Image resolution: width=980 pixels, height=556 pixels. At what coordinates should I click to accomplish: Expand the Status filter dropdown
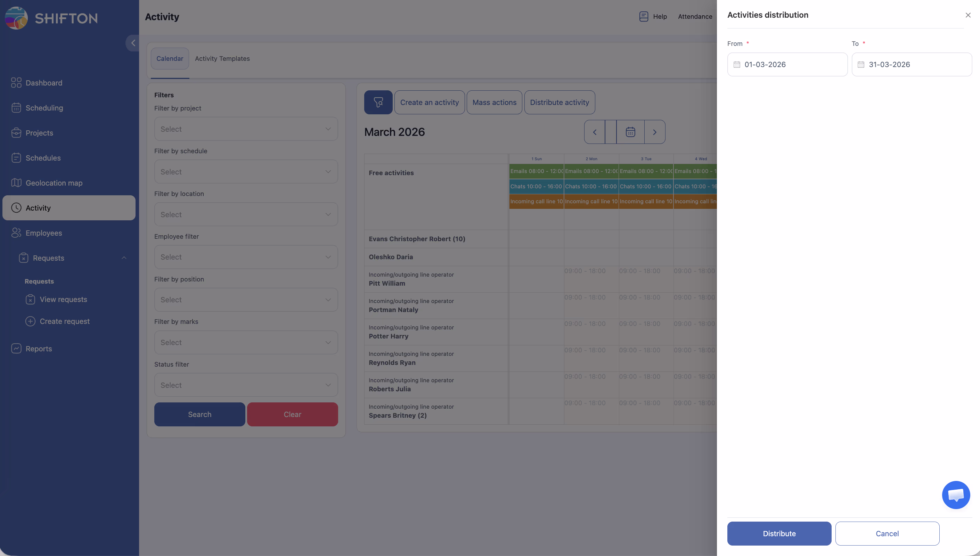coord(246,385)
